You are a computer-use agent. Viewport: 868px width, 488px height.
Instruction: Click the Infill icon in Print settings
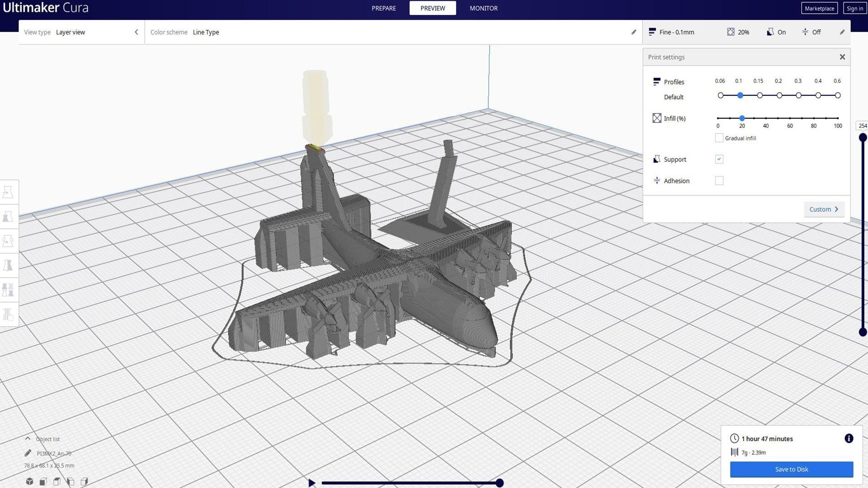pos(657,118)
